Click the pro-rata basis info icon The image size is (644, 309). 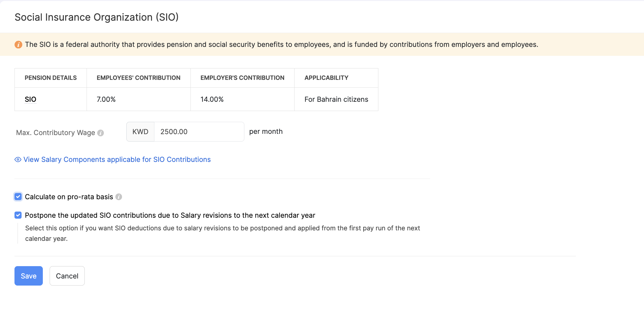point(119,197)
